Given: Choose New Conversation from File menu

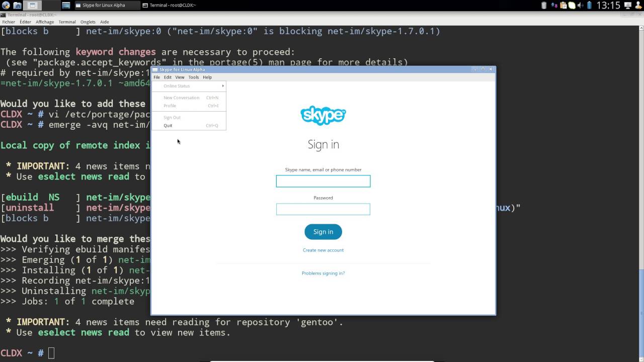Looking at the screenshot, I should (189, 98).
